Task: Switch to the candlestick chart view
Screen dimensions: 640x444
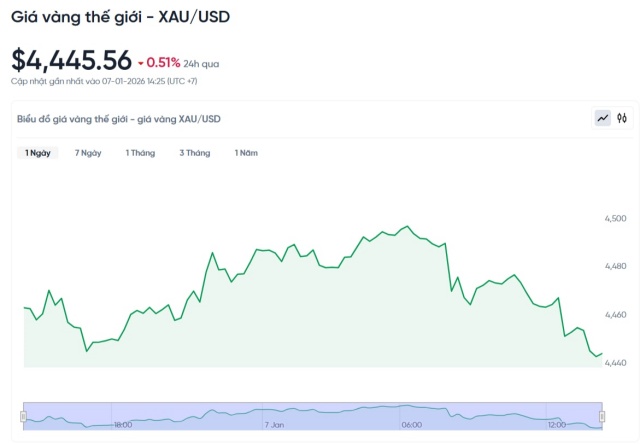Action: [622, 118]
